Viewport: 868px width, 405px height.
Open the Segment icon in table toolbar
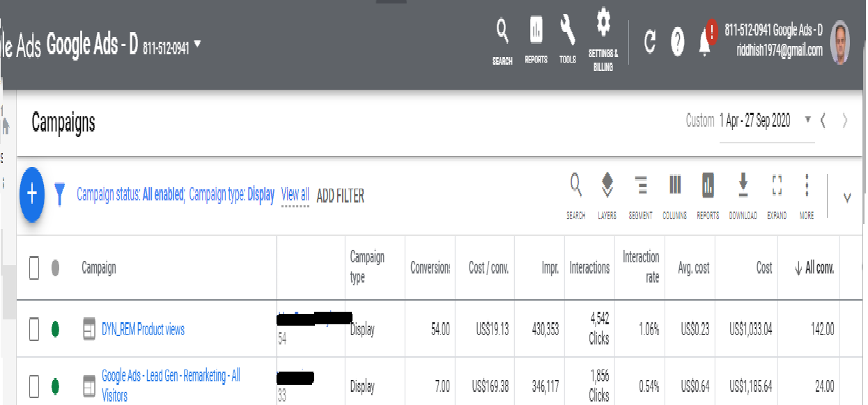(x=640, y=186)
